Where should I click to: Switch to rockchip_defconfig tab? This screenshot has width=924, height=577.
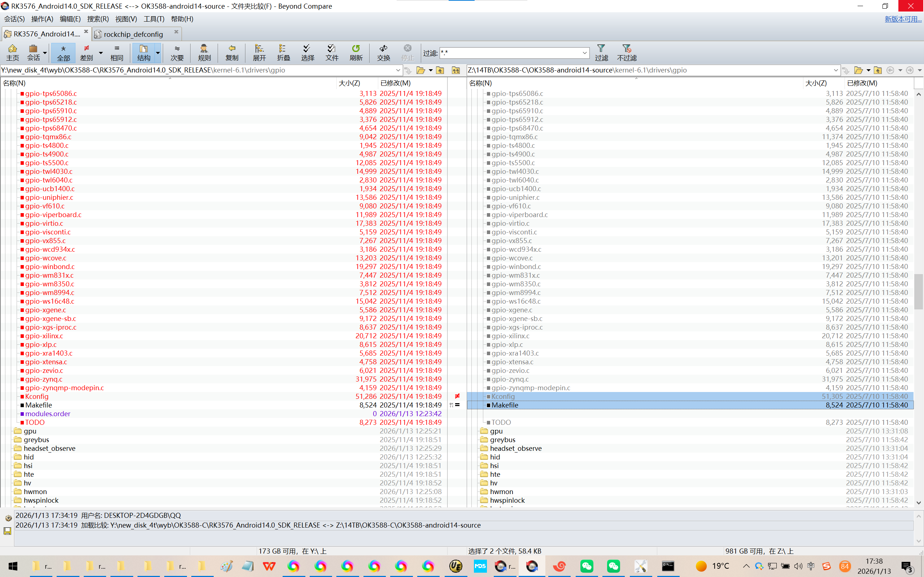point(133,34)
